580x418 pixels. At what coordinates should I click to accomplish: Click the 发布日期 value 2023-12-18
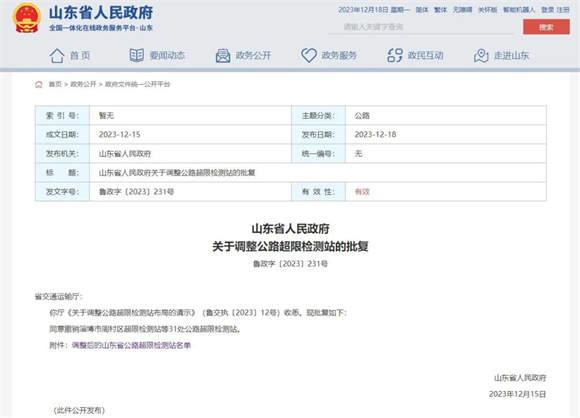pyautogui.click(x=375, y=135)
